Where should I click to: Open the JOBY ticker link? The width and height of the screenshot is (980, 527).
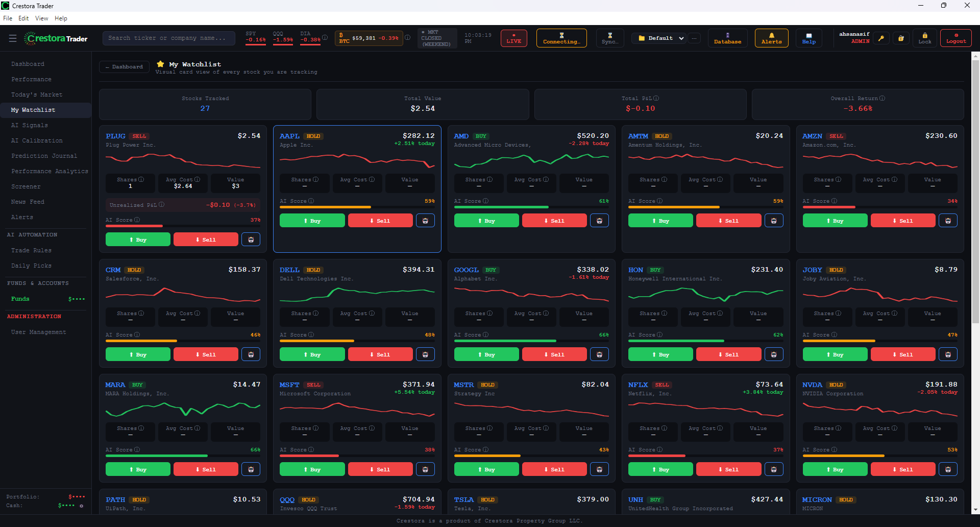pyautogui.click(x=812, y=270)
